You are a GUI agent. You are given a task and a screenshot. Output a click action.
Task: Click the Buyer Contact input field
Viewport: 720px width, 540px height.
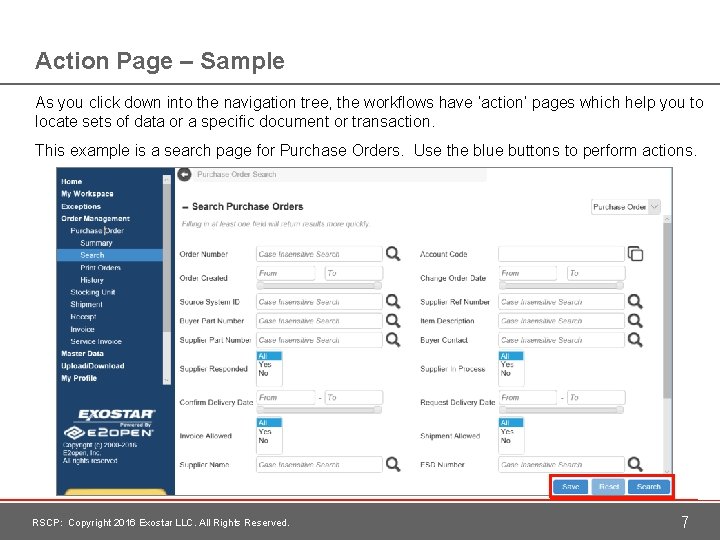click(x=562, y=340)
